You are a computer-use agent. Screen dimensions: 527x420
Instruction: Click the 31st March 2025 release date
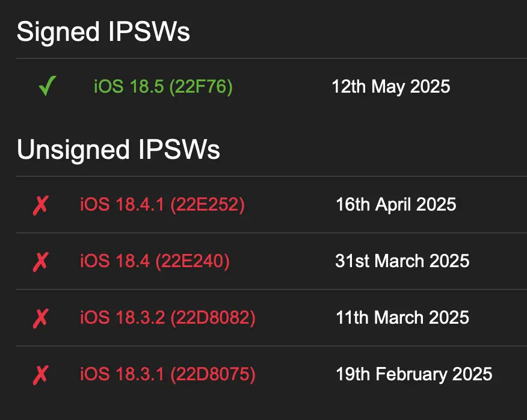[x=402, y=261]
